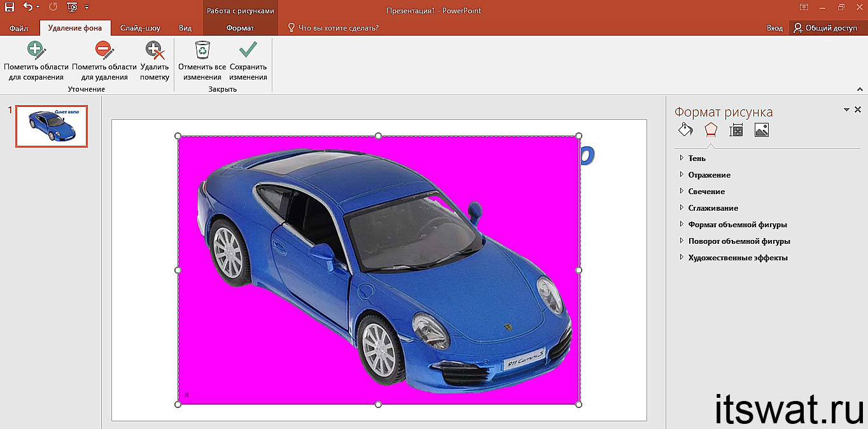Open Size and Properties pane icon

click(736, 130)
